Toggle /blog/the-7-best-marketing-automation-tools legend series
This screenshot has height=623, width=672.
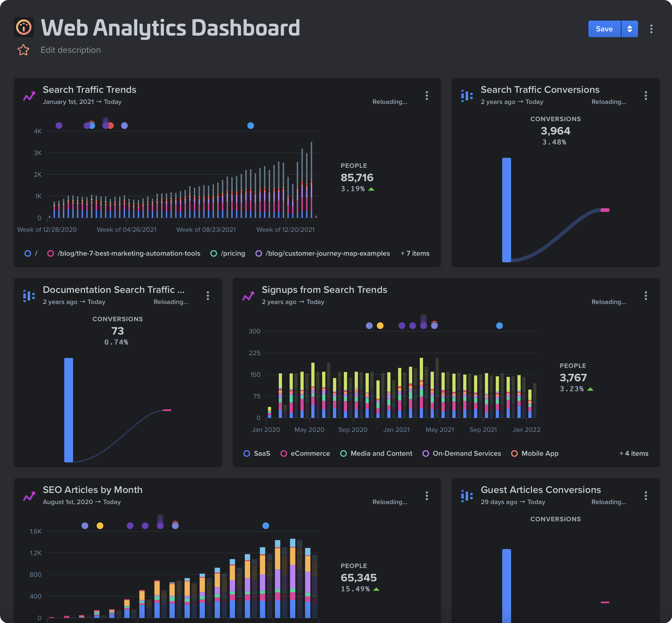pyautogui.click(x=124, y=253)
